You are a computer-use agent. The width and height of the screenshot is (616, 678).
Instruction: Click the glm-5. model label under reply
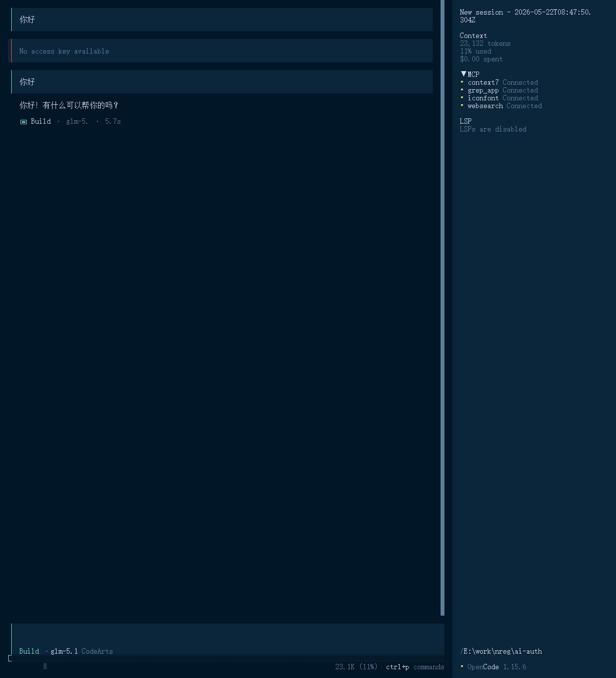click(x=77, y=121)
